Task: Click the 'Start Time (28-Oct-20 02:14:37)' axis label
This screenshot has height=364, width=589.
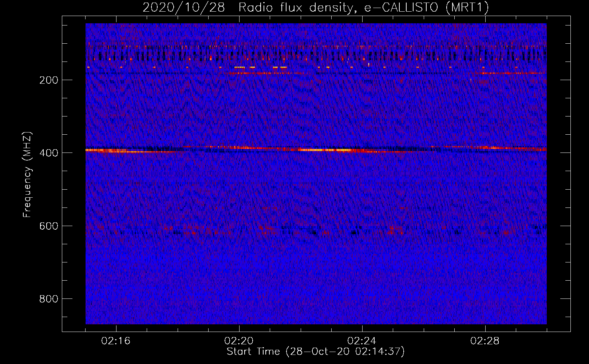Action: point(316,352)
